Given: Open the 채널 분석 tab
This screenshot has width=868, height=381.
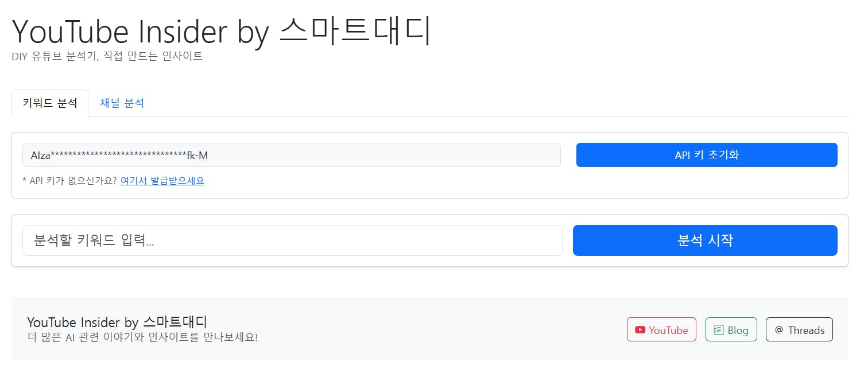Looking at the screenshot, I should click(x=122, y=103).
